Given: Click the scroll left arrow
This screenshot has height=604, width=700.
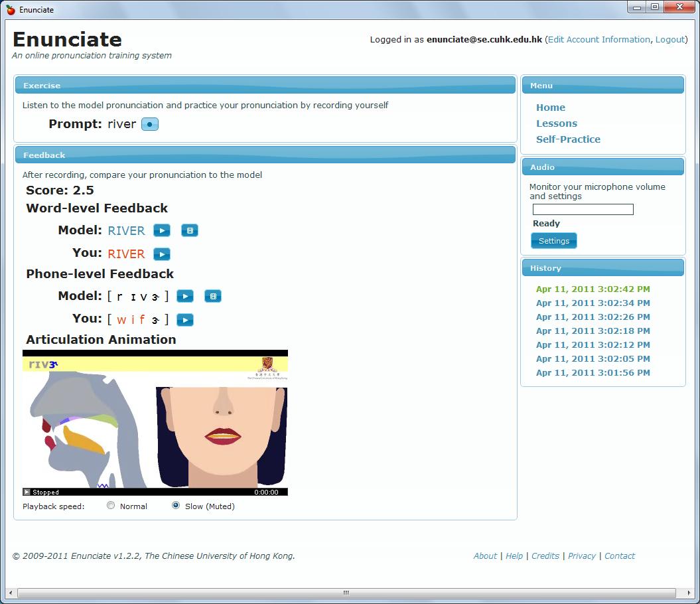Looking at the screenshot, I should pos(10,593).
